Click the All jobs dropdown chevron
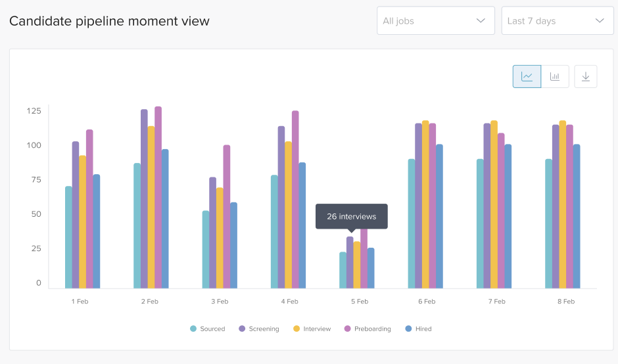Screen dimensions: 618x364 pyautogui.click(x=481, y=21)
